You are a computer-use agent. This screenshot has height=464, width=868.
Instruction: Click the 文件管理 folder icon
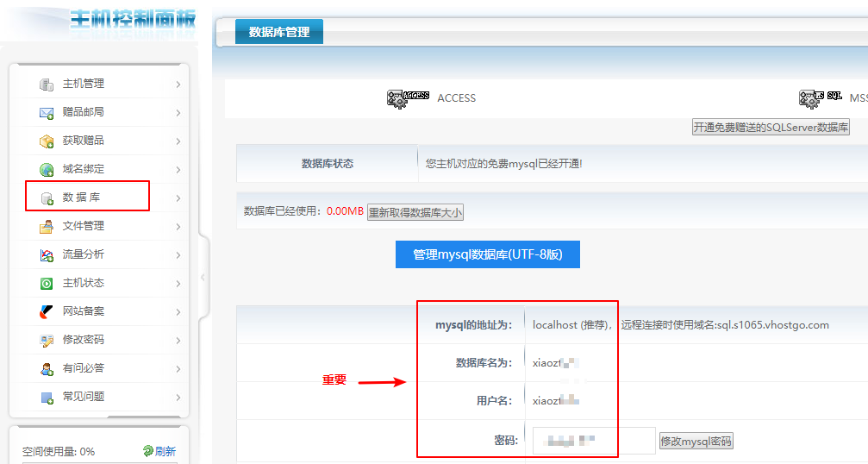[47, 226]
